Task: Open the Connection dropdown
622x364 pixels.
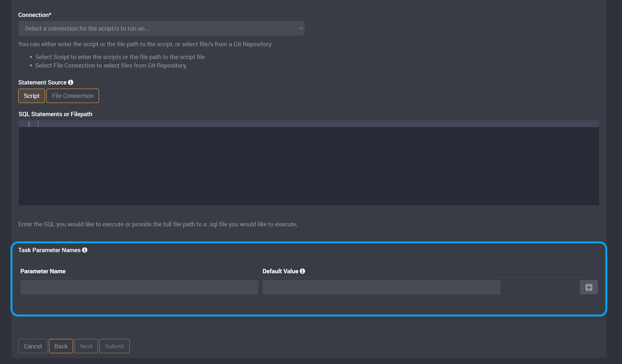Action: (x=161, y=28)
